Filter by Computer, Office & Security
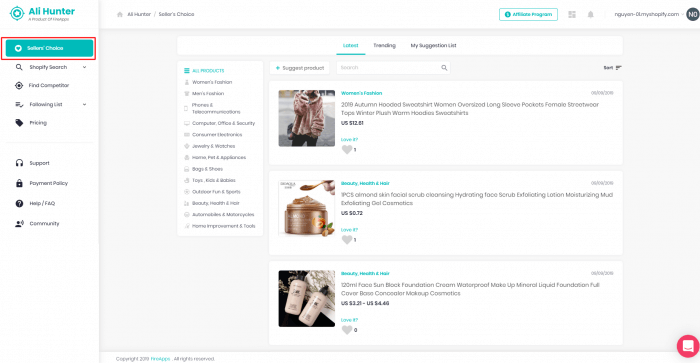The width and height of the screenshot is (700, 363). click(219, 123)
